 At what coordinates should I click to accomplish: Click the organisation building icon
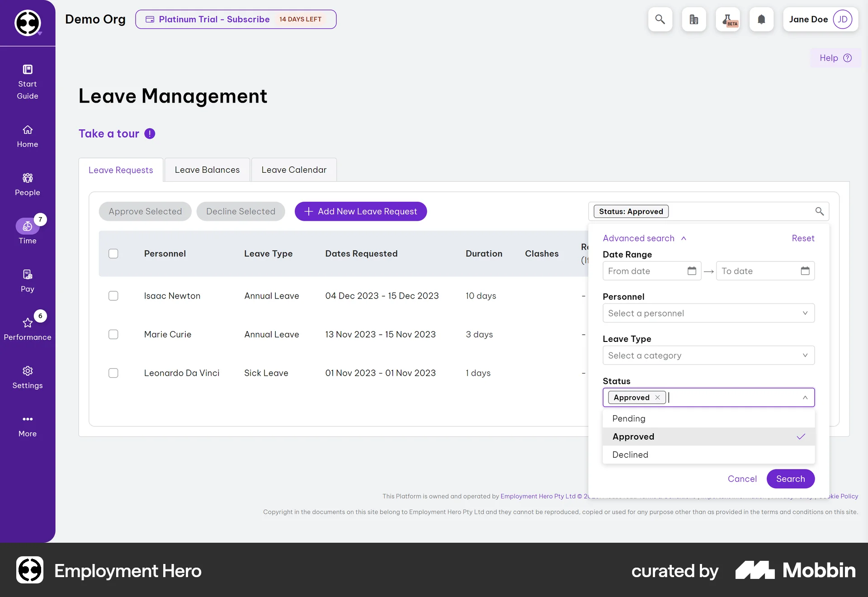pos(694,19)
